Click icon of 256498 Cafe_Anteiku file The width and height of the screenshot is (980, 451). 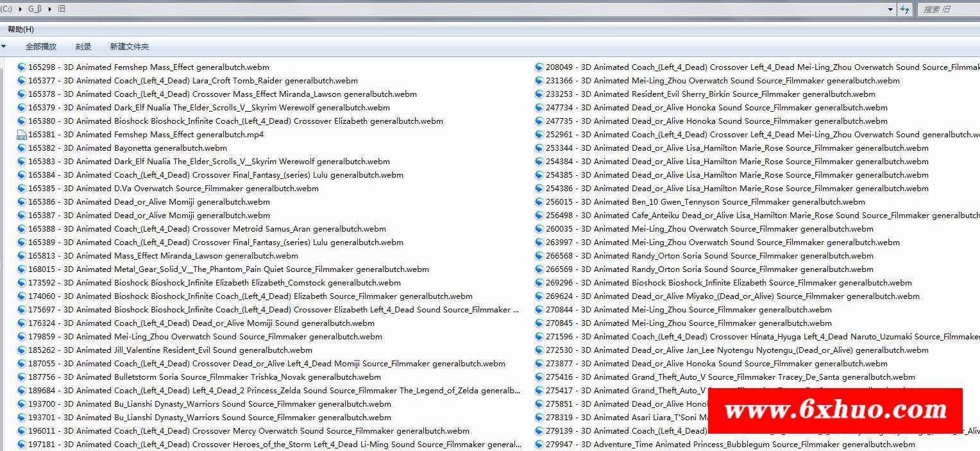539,215
